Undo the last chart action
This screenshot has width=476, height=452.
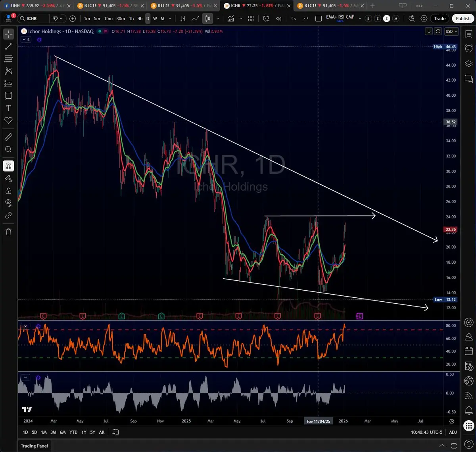294,19
